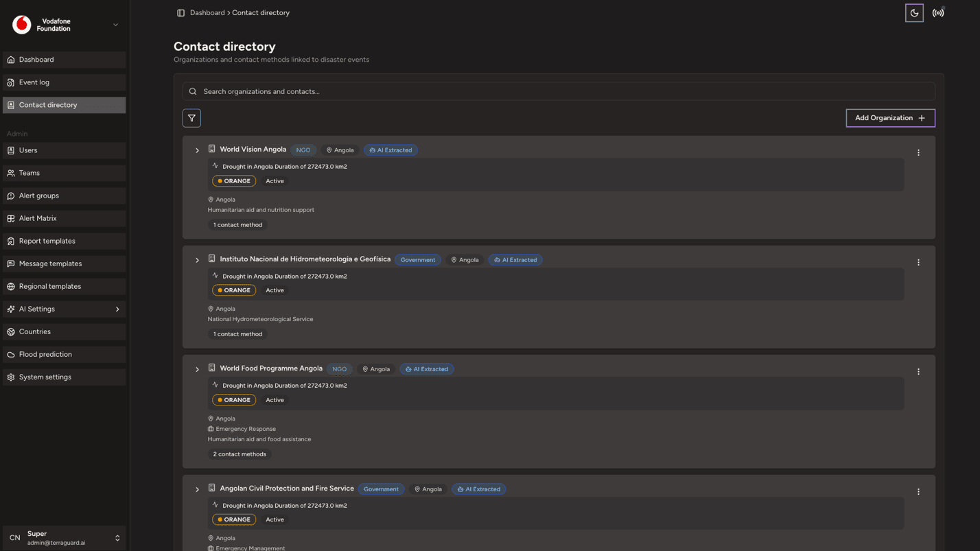Open the filter funnel button
This screenshot has width=980, height=551.
coord(191,118)
